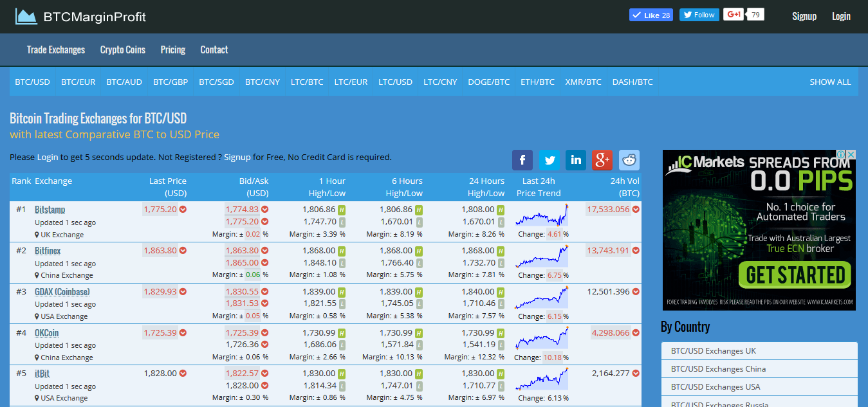Open Bitstamp 24h price trend chart
Viewport: 868px width, 407px height.
[542, 215]
